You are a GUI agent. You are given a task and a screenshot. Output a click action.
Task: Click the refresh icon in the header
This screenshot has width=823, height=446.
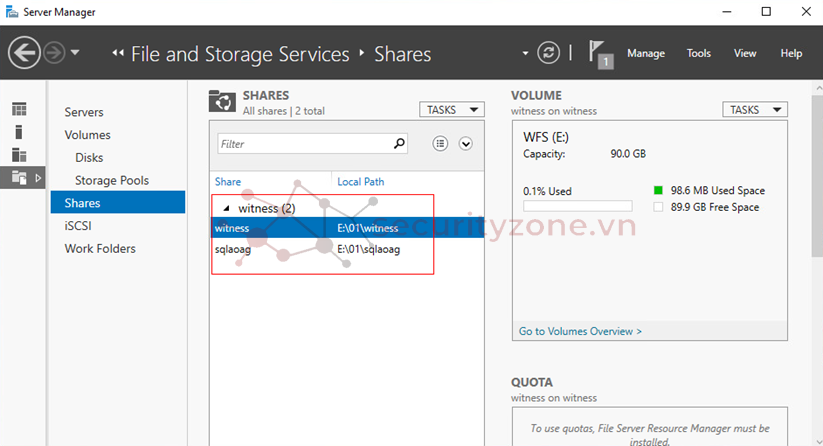tap(548, 53)
